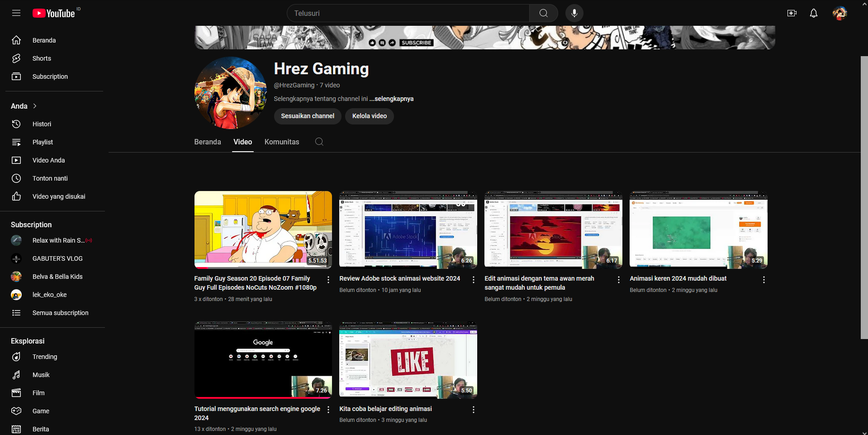The width and height of the screenshot is (868, 435).
Task: Switch to channel Beranda tab
Action: click(208, 142)
